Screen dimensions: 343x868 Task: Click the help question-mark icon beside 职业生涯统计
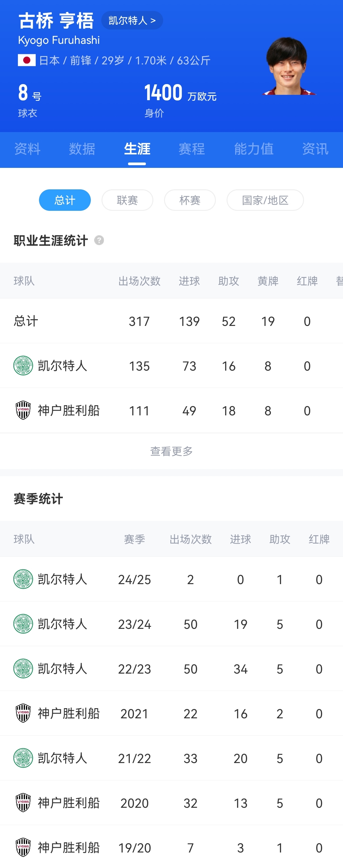[99, 241]
